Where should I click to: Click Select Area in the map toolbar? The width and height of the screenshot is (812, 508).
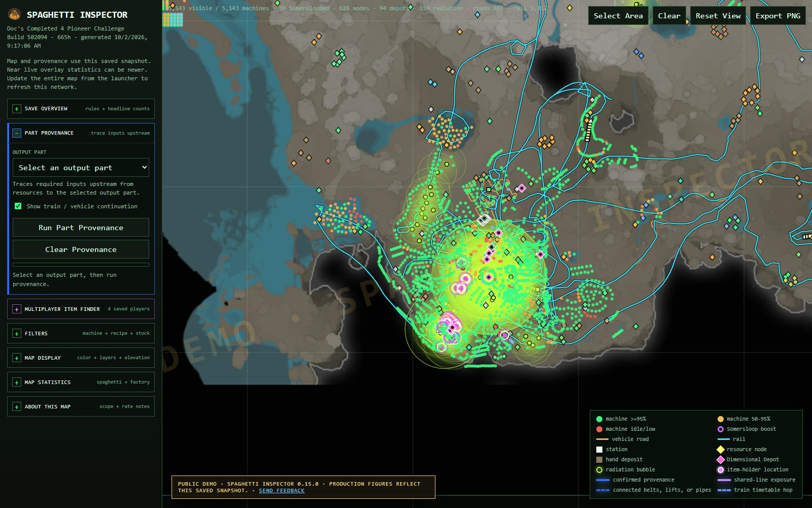tap(618, 16)
